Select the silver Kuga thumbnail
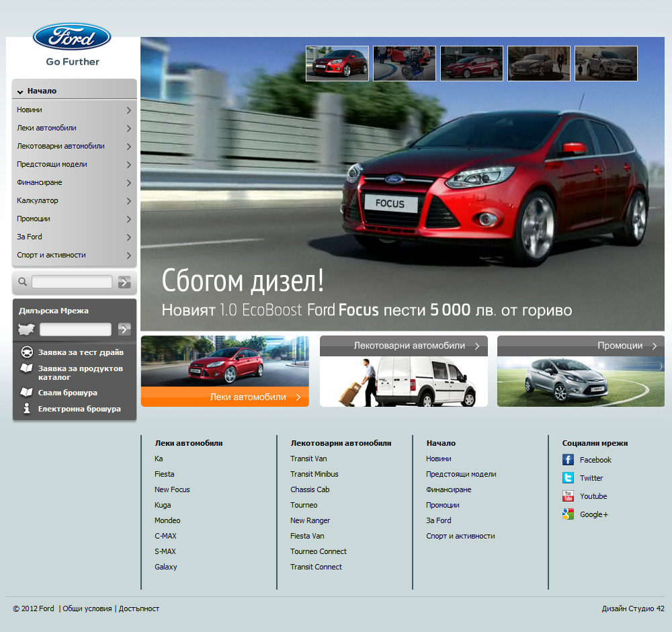 606,63
